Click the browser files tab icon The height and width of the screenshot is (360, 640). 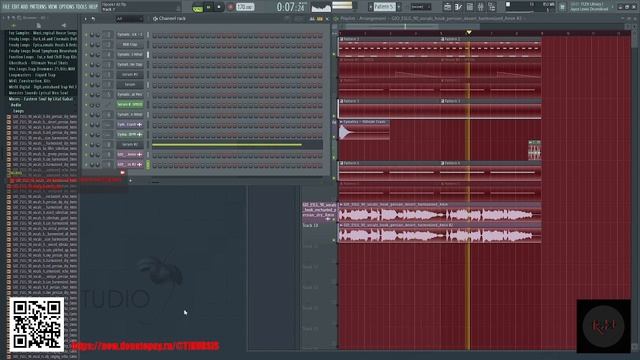[x=39, y=25]
